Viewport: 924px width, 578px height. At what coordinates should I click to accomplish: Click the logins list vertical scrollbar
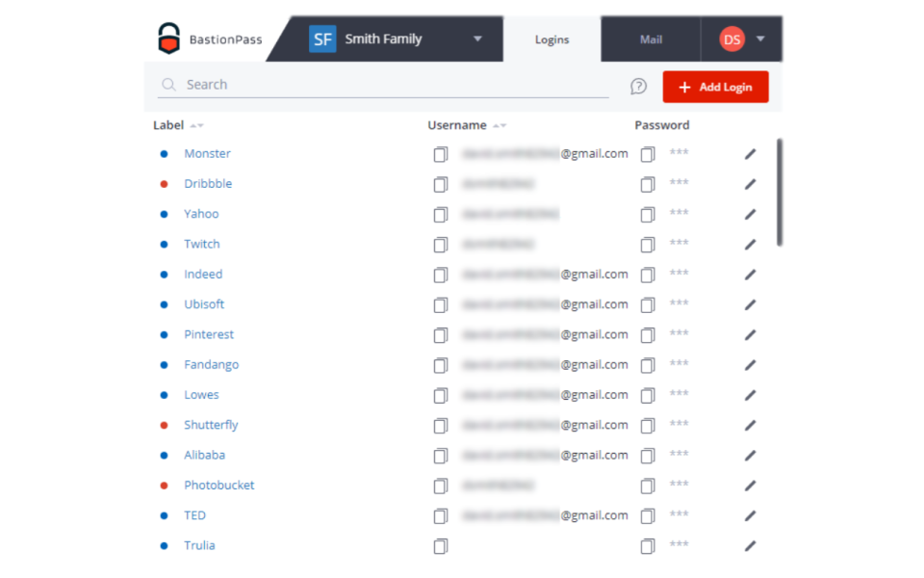pyautogui.click(x=780, y=193)
